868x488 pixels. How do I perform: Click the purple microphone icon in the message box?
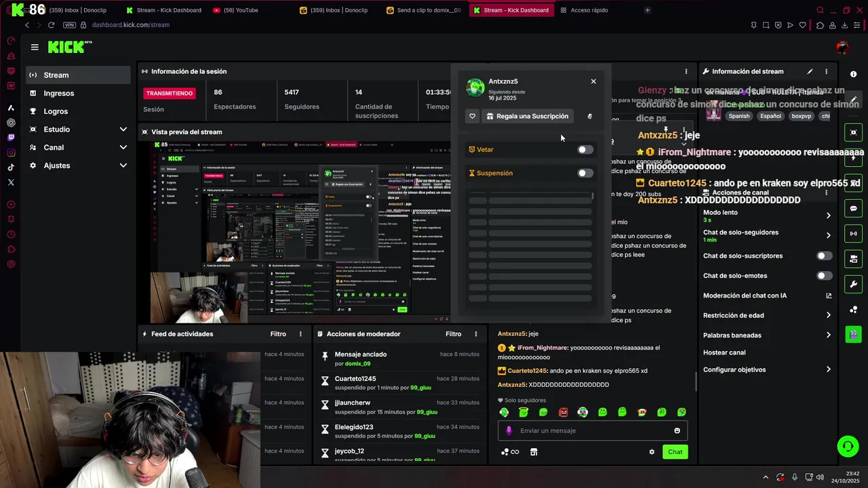point(509,431)
